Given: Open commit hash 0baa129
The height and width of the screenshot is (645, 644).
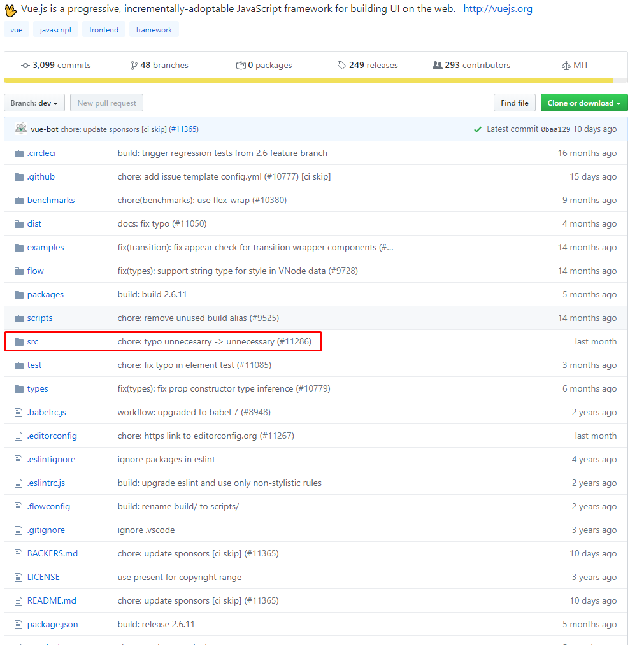Looking at the screenshot, I should (555, 129).
